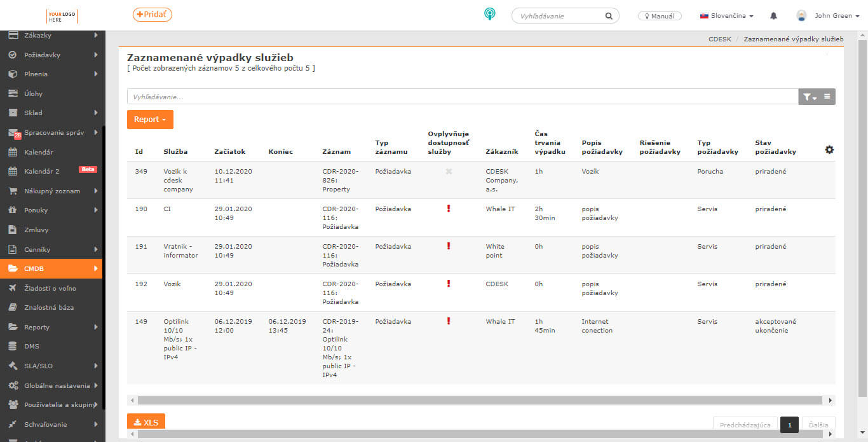868x442 pixels.
Task: Click Kalendár 2 calendar icon in sidebar
Action: pyautogui.click(x=13, y=171)
